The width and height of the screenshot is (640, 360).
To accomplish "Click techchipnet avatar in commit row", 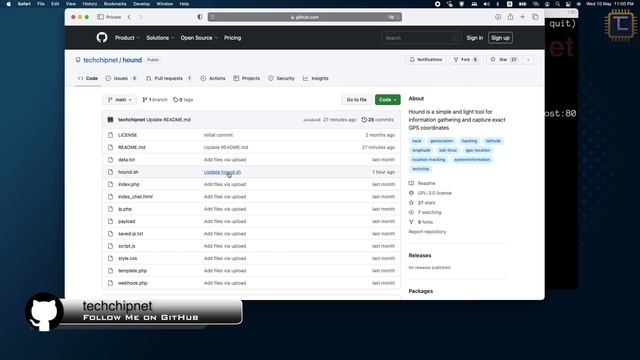I will [x=110, y=120].
